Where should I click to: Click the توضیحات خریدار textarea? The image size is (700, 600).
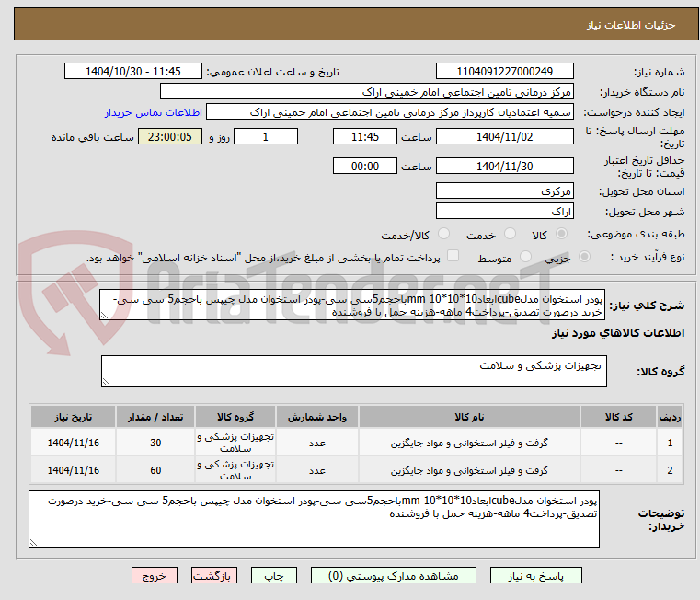click(314, 519)
